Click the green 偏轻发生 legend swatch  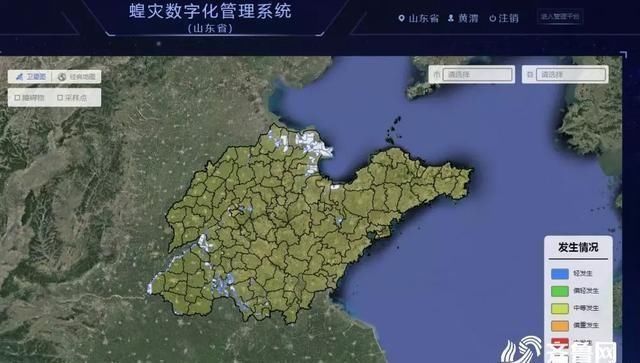(x=560, y=291)
